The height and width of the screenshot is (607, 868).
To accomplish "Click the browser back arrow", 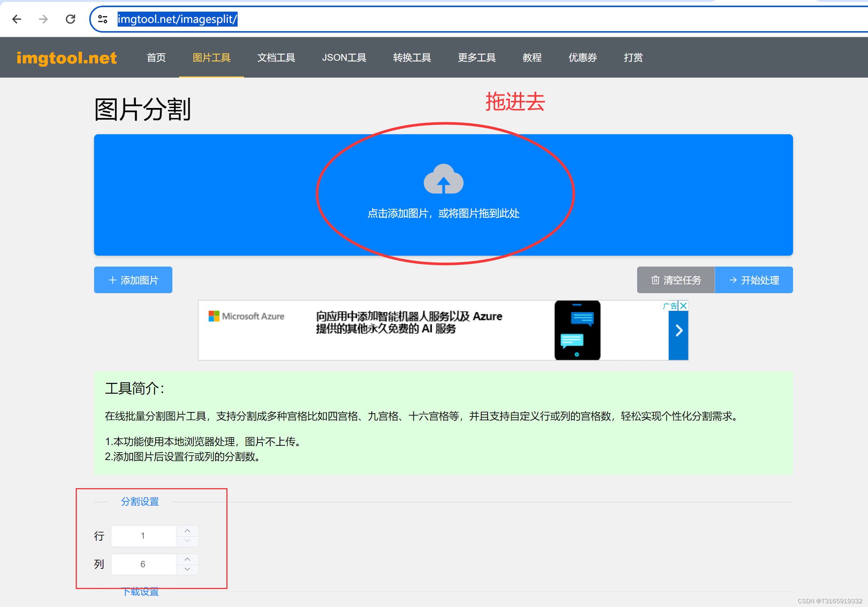I will 16,19.
